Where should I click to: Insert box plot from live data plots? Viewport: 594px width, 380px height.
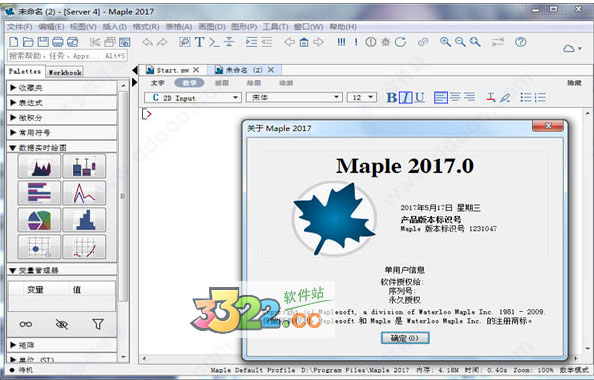click(84, 166)
